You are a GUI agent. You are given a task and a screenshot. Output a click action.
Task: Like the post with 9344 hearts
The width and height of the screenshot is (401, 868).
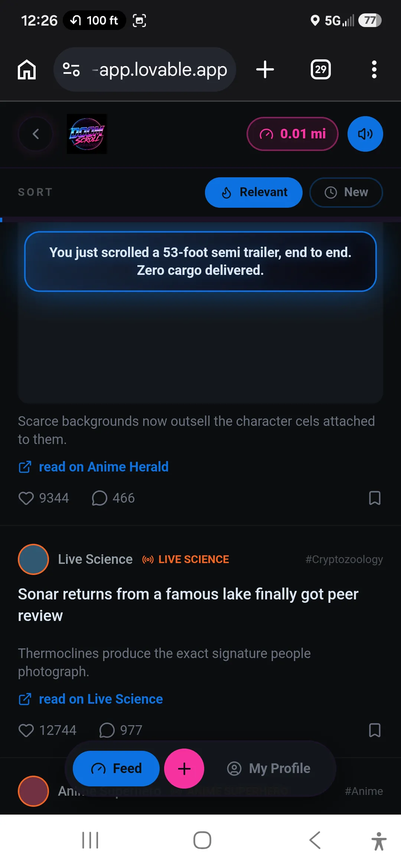(26, 498)
